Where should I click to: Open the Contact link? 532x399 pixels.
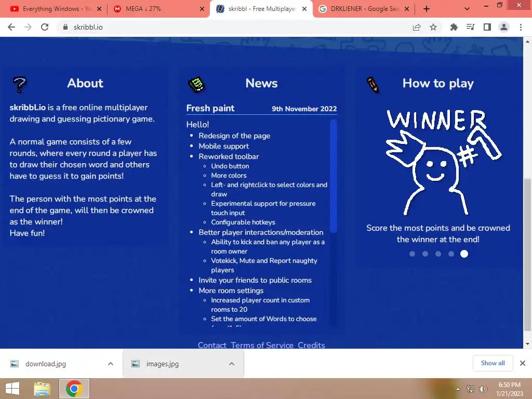pyautogui.click(x=212, y=345)
